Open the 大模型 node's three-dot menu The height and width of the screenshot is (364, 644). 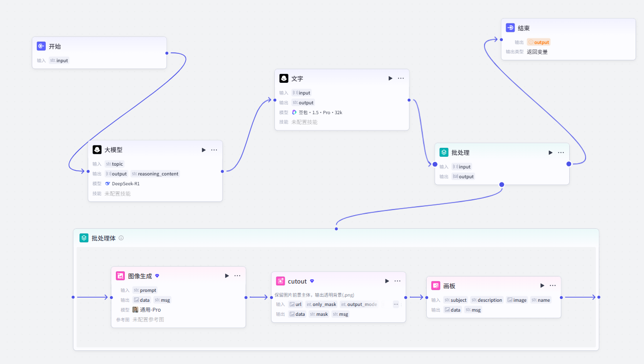214,150
